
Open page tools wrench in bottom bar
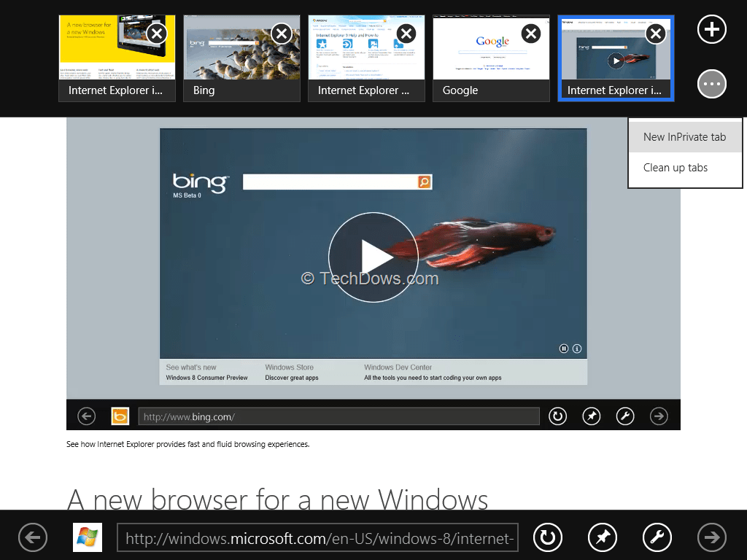point(657,537)
